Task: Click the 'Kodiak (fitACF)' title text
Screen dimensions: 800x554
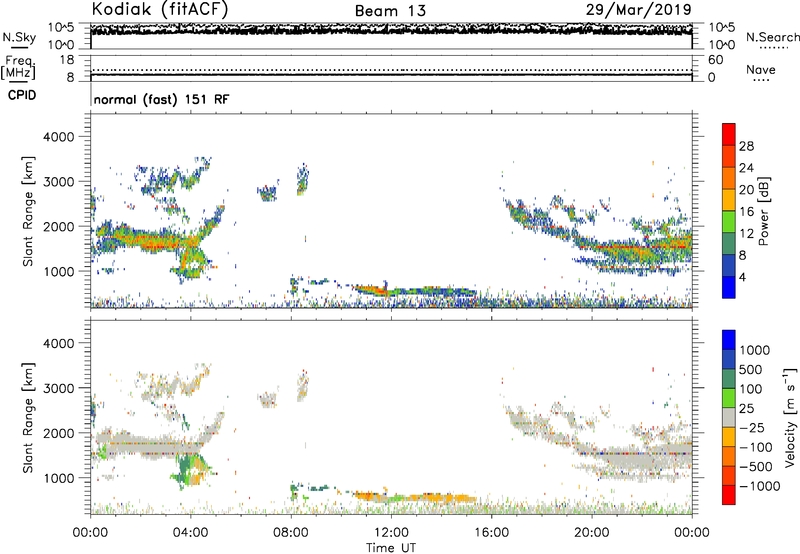Action: click(160, 10)
